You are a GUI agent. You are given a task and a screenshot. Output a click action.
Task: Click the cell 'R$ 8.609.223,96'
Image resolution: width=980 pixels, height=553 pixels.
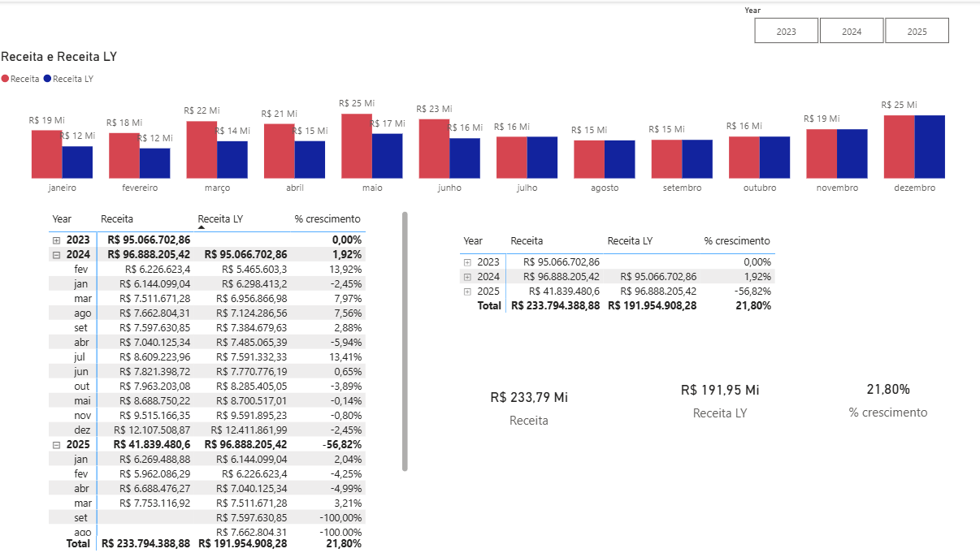(154, 356)
